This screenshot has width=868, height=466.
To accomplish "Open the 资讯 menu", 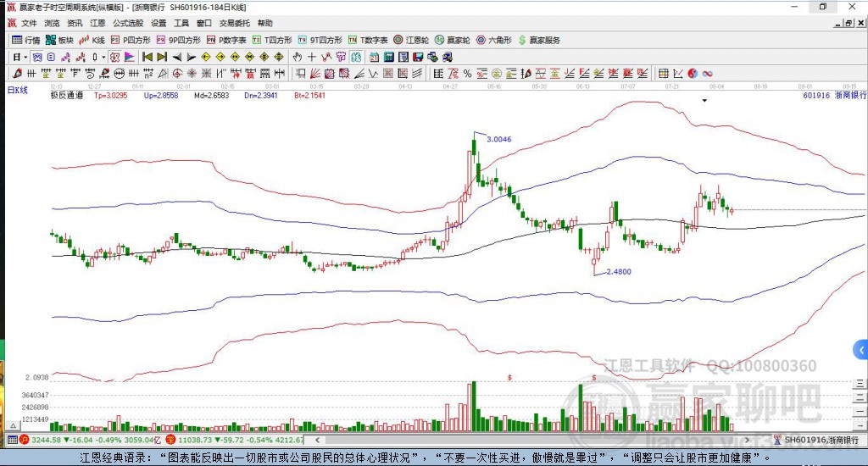I will 75,23.
